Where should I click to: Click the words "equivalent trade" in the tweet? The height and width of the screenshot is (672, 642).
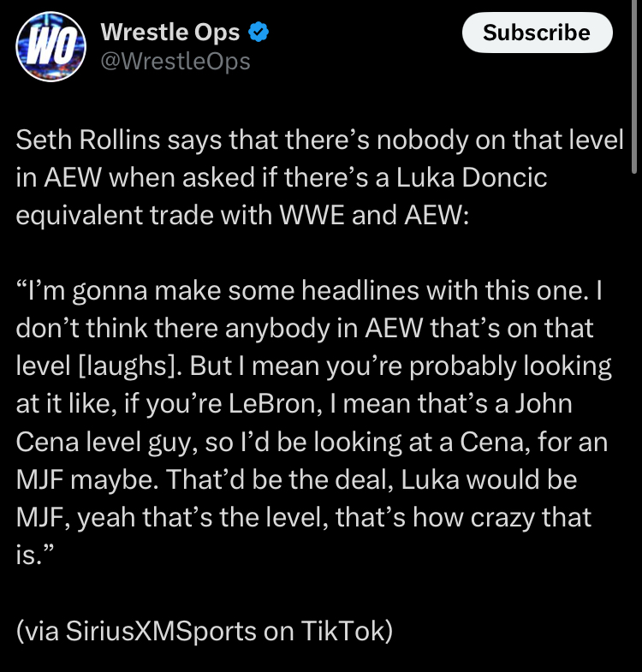pos(115,215)
